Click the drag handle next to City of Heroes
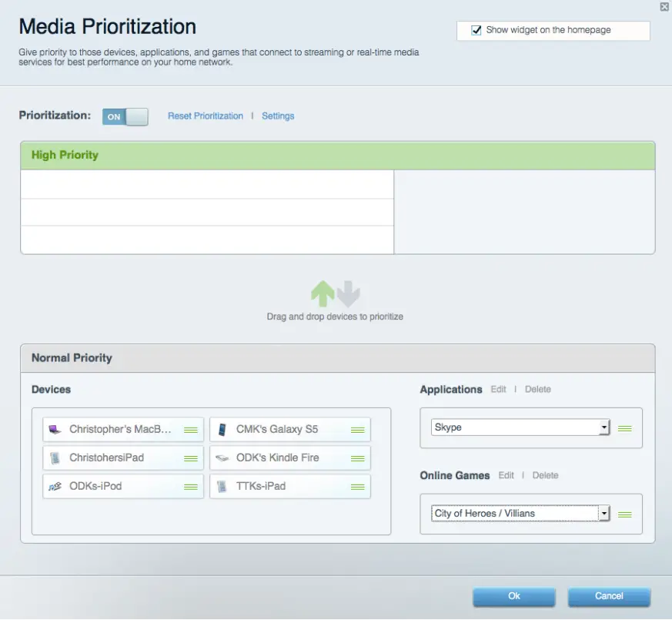Image resolution: width=672 pixels, height=620 pixels. click(x=625, y=513)
